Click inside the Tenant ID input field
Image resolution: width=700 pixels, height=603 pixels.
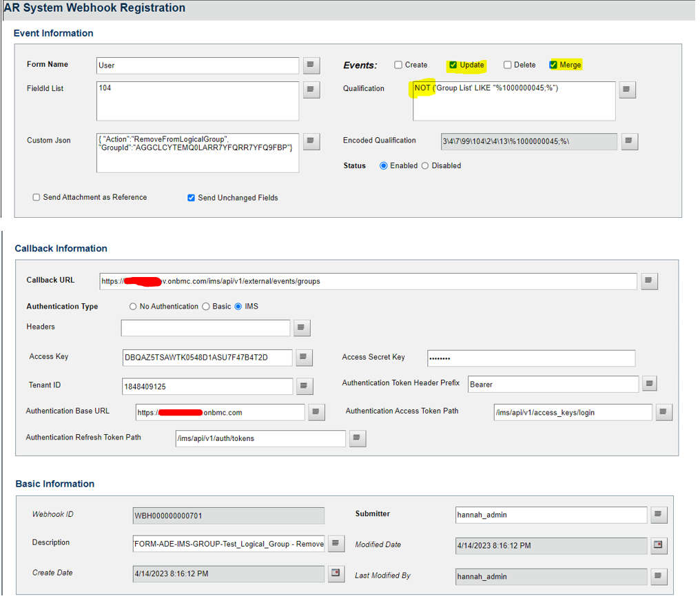207,386
